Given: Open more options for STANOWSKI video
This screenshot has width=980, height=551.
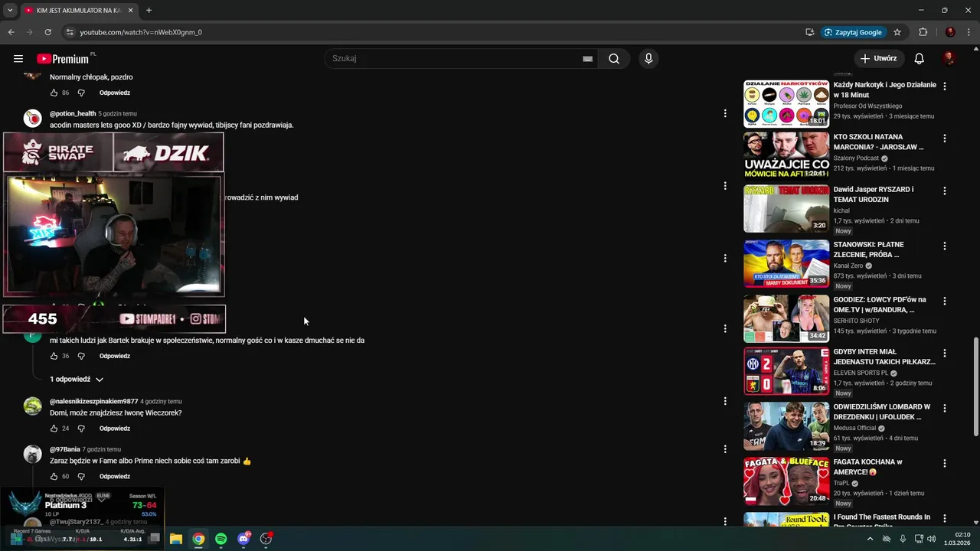Looking at the screenshot, I should 945,246.
